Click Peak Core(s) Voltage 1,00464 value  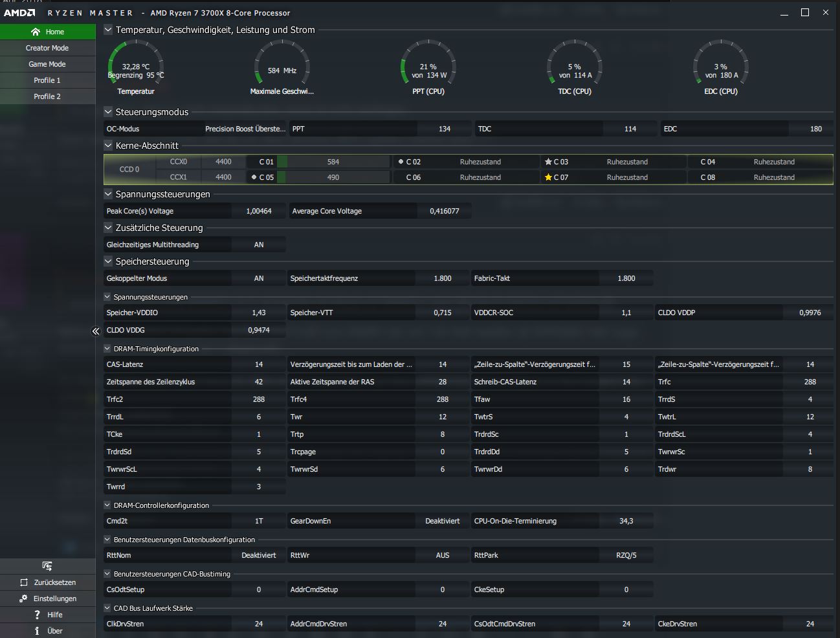tap(259, 211)
